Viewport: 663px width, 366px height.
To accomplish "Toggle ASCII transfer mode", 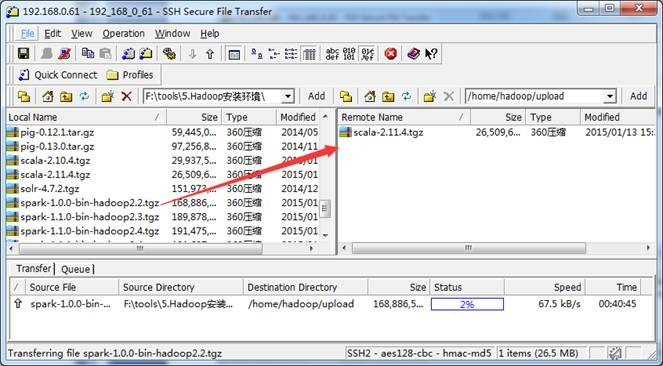I will point(332,54).
